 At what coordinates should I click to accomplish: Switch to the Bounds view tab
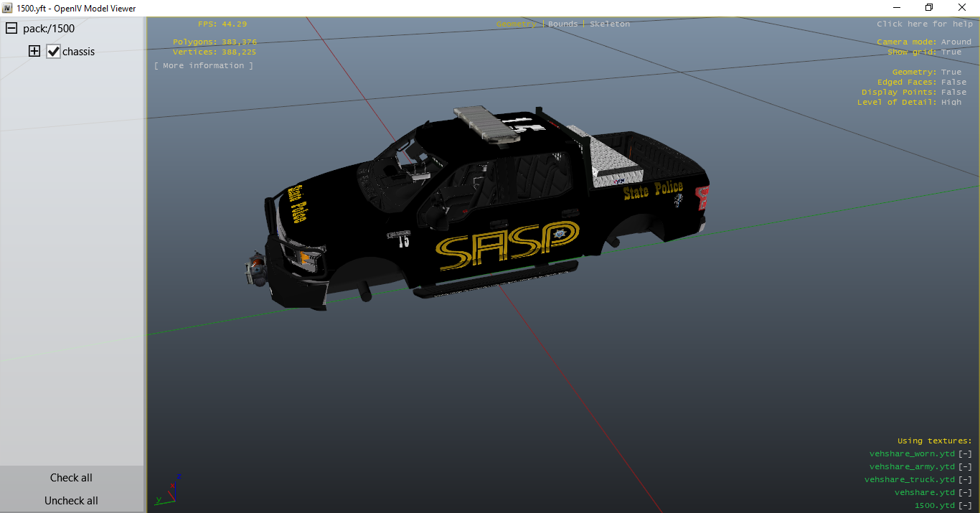562,24
